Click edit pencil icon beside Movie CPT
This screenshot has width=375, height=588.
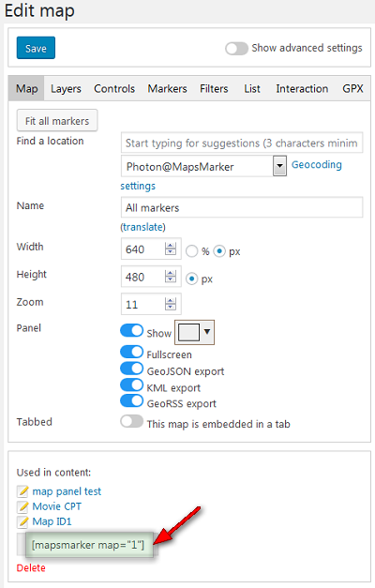(x=22, y=506)
